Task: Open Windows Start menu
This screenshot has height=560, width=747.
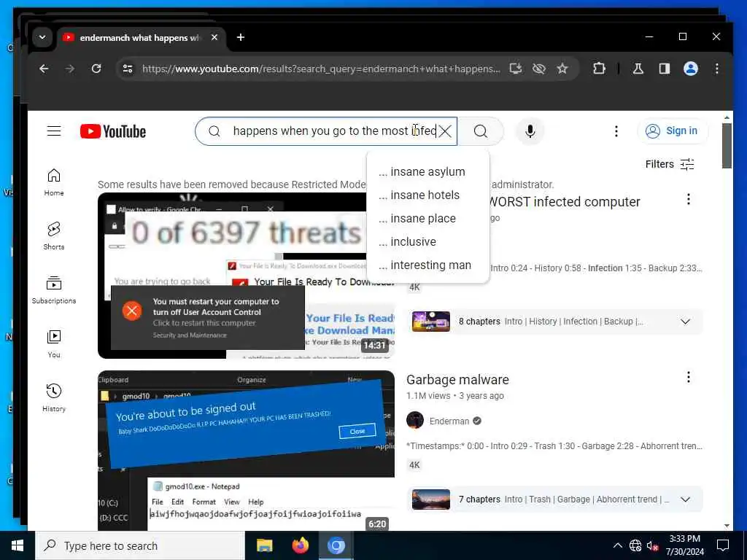Action: pyautogui.click(x=18, y=545)
